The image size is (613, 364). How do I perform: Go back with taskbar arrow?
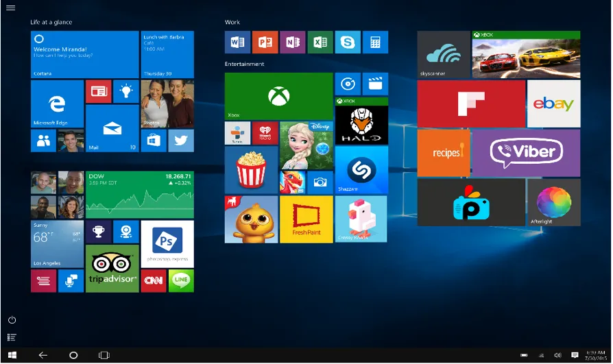43,355
